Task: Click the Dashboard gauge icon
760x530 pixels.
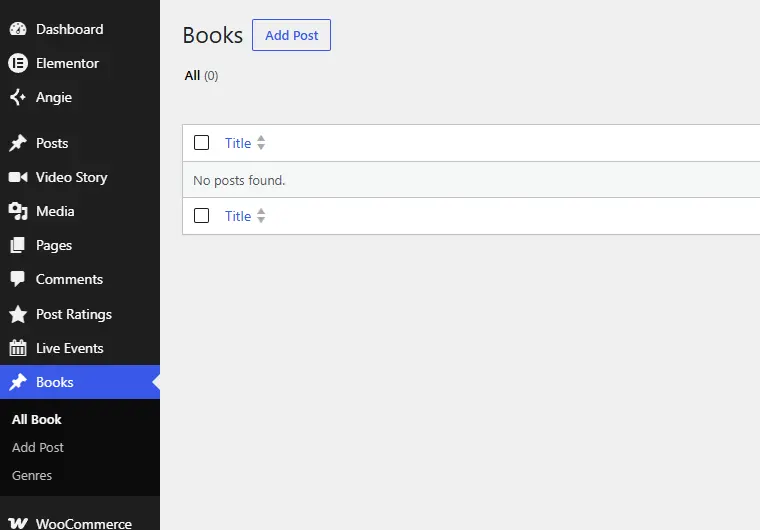Action: (x=18, y=29)
